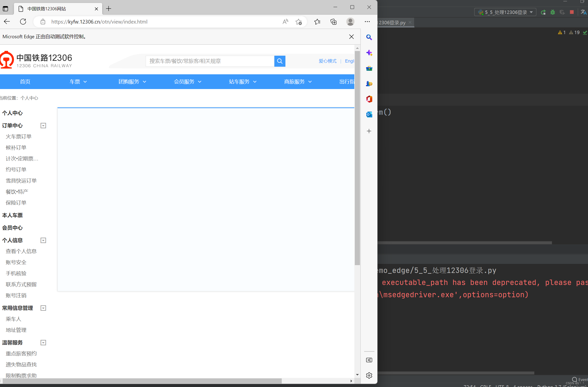Click PyCharm translate icon in toolbar
Screen dimensions: 588x387
tap(584, 12)
